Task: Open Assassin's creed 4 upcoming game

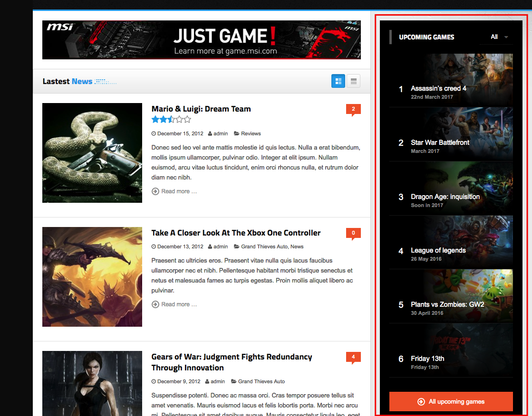Action: (451, 80)
